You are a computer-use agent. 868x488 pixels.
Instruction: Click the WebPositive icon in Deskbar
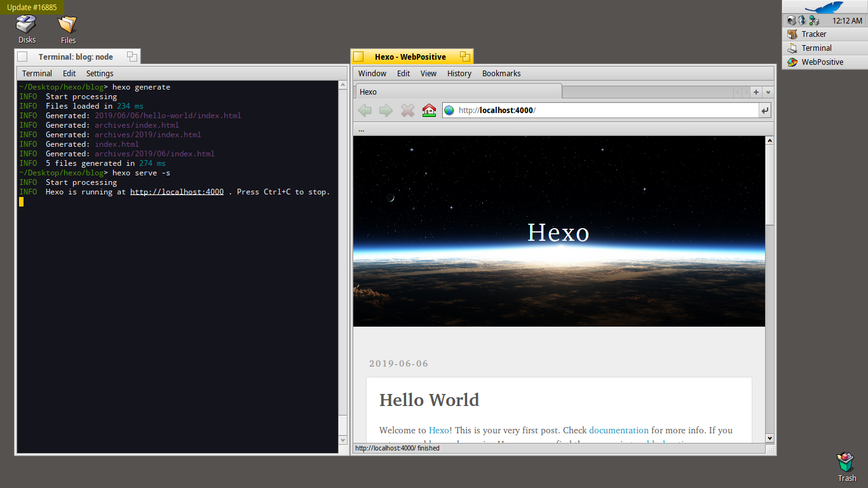pos(792,62)
